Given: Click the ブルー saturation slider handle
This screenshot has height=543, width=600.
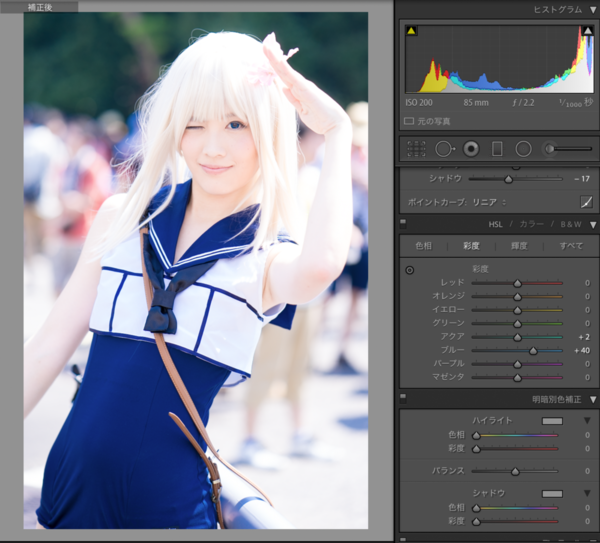Looking at the screenshot, I should tap(533, 351).
